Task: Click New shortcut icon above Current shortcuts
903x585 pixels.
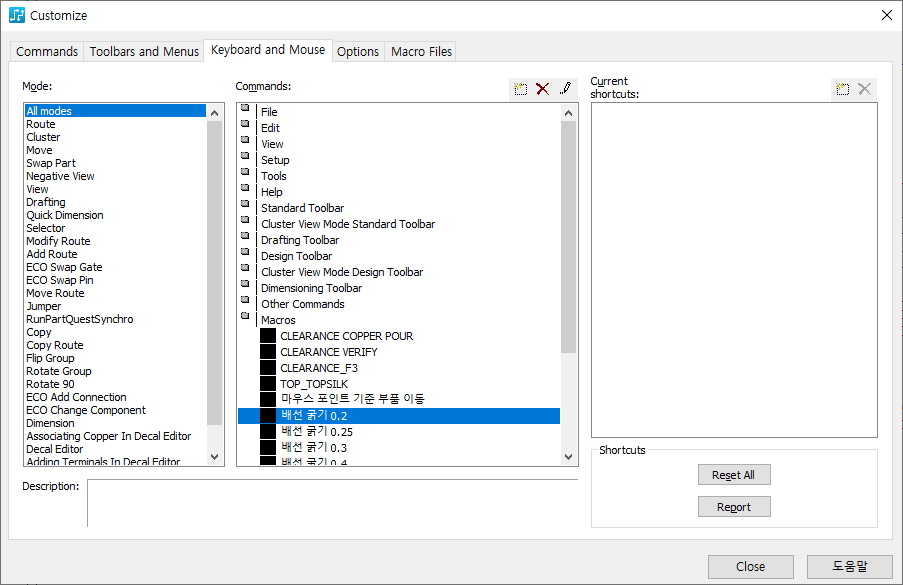Action: [x=843, y=89]
